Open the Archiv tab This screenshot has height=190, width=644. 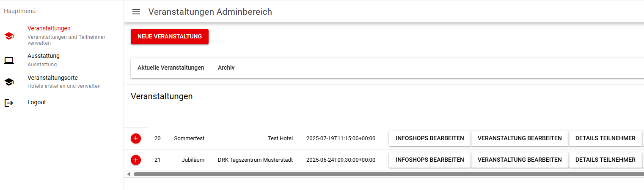(226, 68)
